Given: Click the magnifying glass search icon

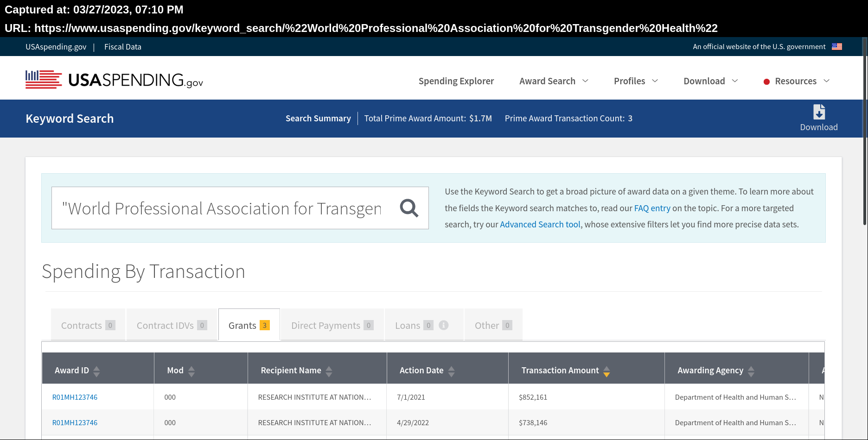Looking at the screenshot, I should tap(409, 208).
